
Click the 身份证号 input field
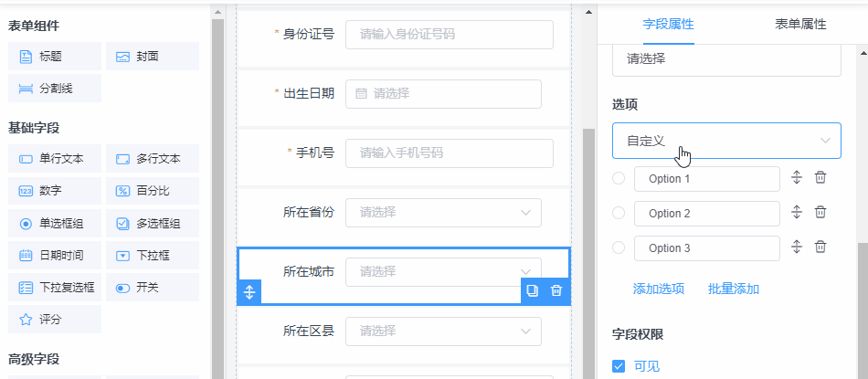tap(450, 35)
